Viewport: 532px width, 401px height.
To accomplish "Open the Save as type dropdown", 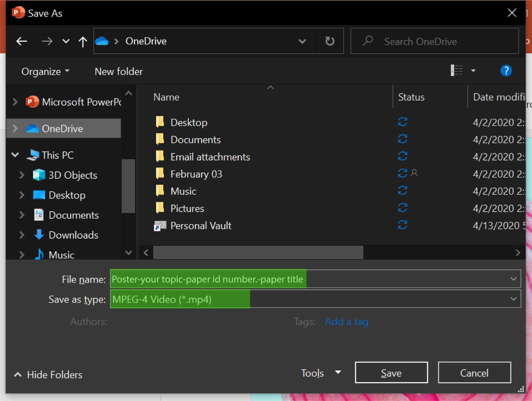I will [x=513, y=299].
